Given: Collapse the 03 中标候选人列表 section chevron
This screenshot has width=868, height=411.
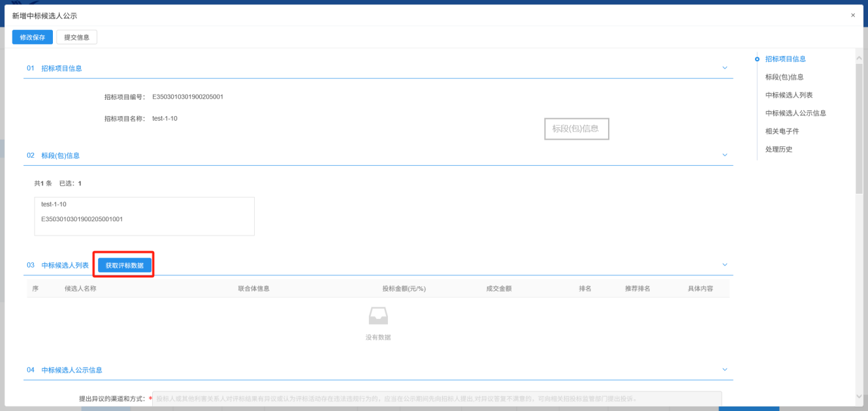Looking at the screenshot, I should pyautogui.click(x=724, y=265).
